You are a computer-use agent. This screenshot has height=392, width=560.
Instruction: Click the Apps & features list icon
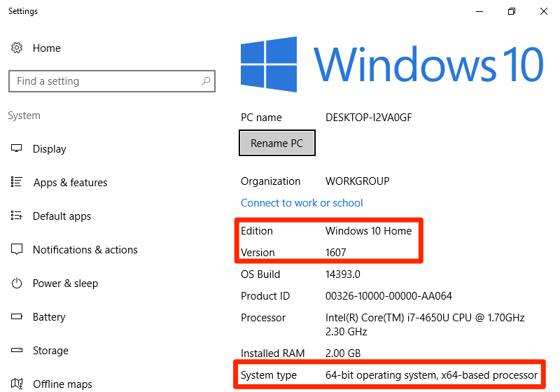point(16,182)
